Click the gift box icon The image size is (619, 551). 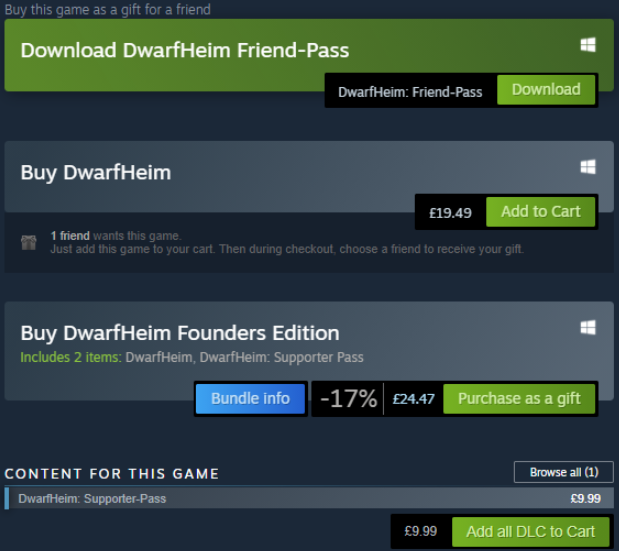(28, 242)
